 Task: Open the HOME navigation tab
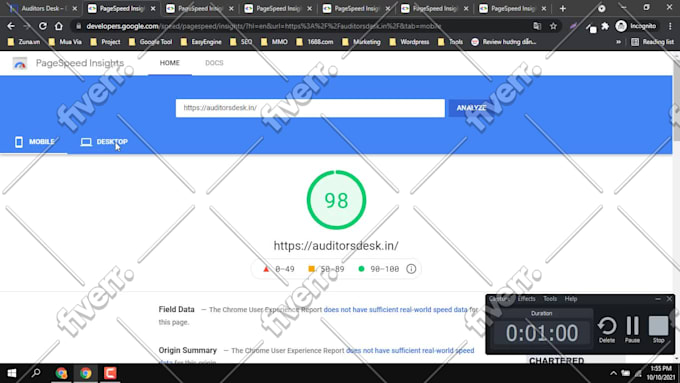point(170,63)
